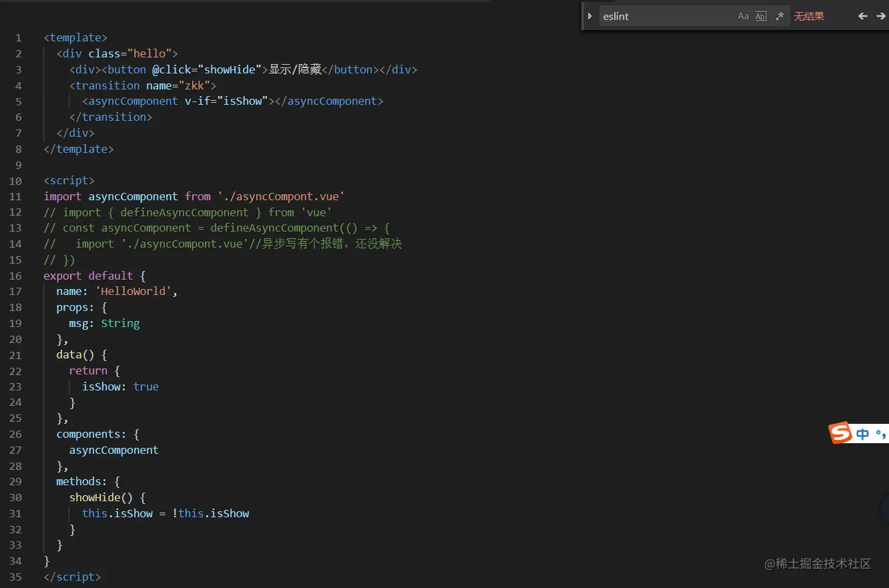Click 'showHide()' method on line 30

[x=101, y=497]
